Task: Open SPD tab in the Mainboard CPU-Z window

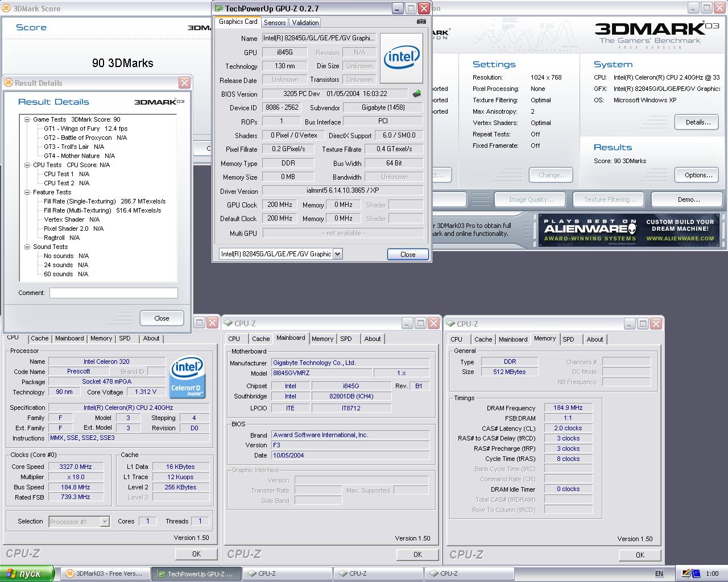Action: click(x=346, y=339)
